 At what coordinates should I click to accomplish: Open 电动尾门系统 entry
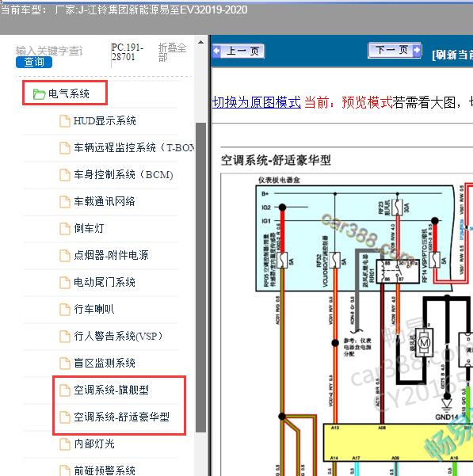105,282
